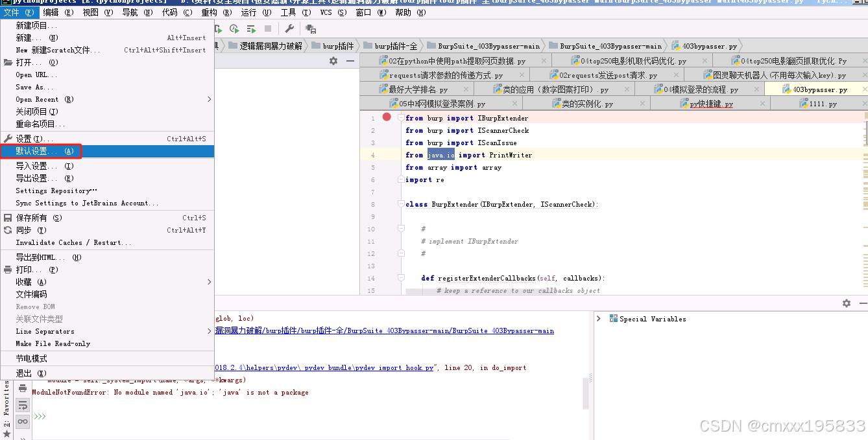
Task: Toggle the infinity icon in console sidebar
Action: [22, 420]
